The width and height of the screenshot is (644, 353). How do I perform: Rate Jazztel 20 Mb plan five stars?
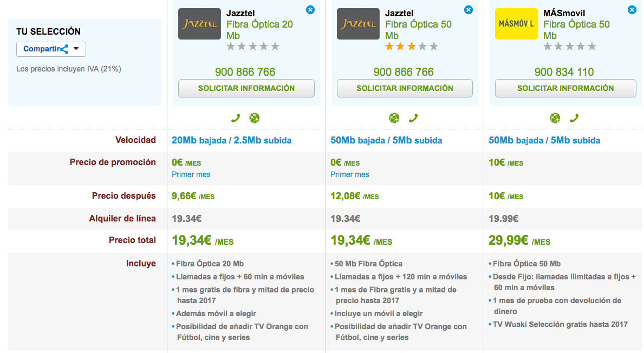point(275,47)
